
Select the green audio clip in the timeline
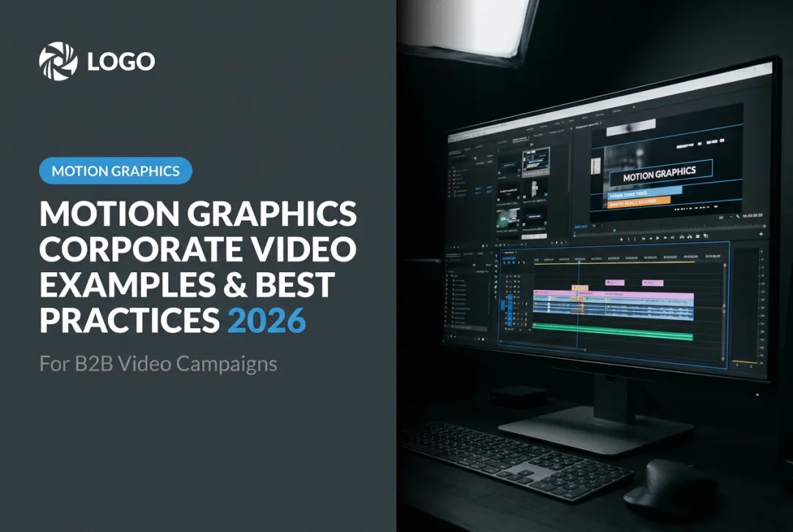[x=613, y=332]
